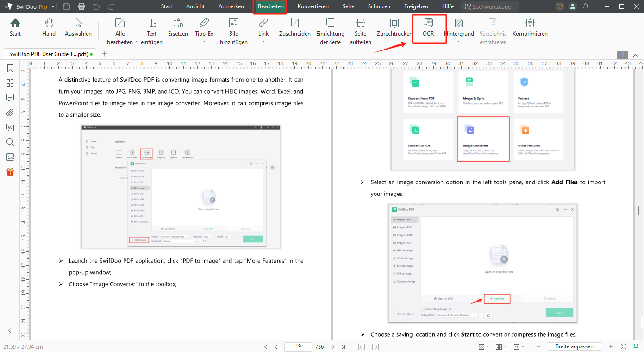Redo the last action

tap(111, 6)
